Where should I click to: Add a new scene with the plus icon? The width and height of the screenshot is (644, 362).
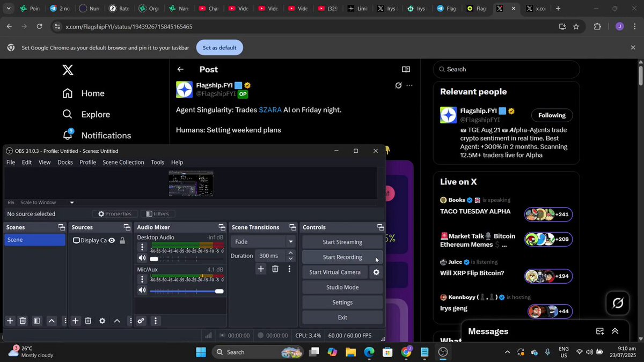(10, 321)
